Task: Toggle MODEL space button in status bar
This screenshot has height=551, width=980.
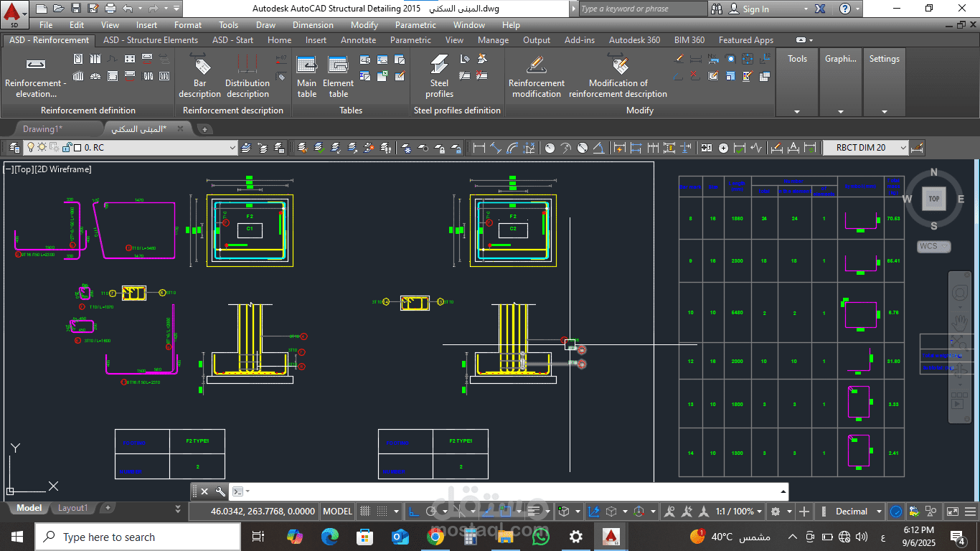Action: coord(337,512)
